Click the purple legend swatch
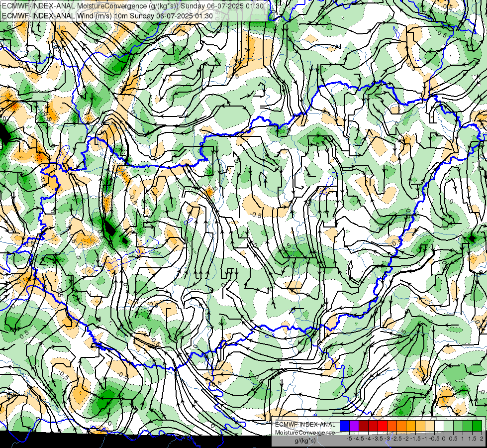This screenshot has height=448, width=487. (354, 426)
